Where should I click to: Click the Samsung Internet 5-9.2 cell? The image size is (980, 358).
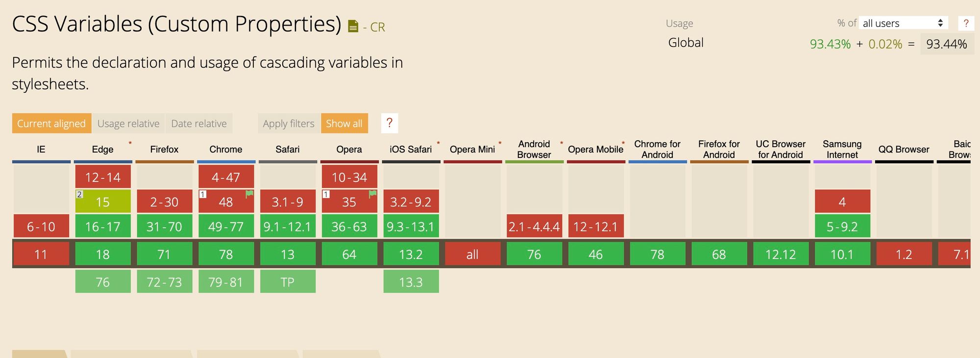[x=842, y=226]
